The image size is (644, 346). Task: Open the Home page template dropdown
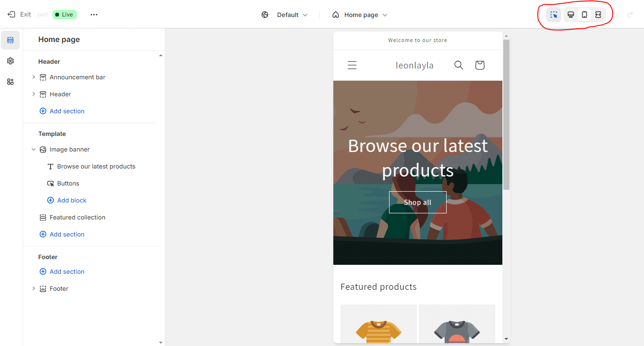[360, 15]
